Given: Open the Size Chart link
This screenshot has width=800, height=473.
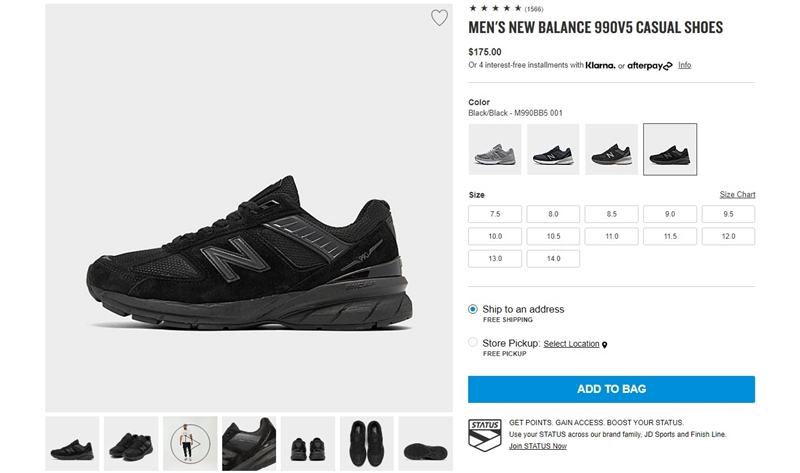Looking at the screenshot, I should (737, 194).
